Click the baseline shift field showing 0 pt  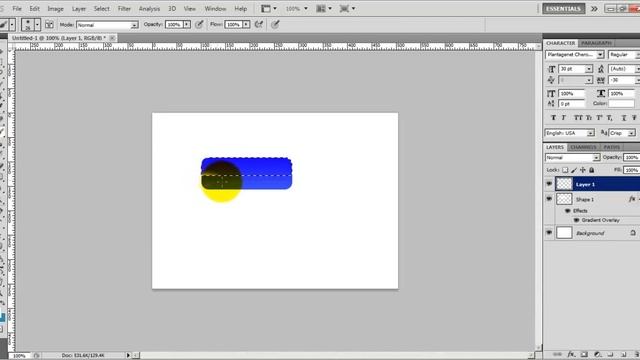click(571, 104)
